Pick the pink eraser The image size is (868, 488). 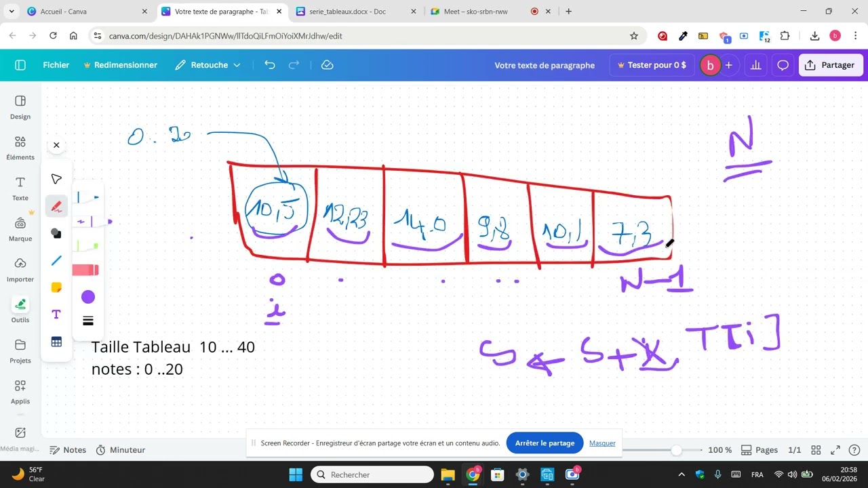coord(86,270)
